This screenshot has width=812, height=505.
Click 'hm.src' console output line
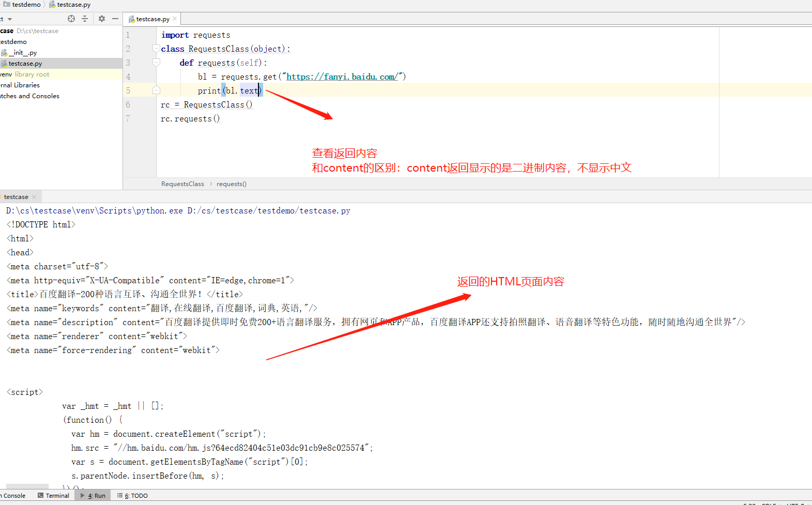222,448
